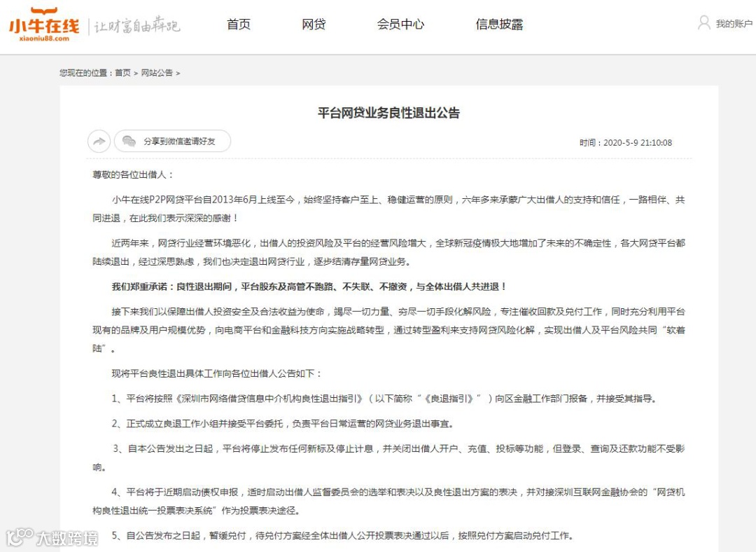Click 首页 in the breadcrumb

click(x=122, y=73)
